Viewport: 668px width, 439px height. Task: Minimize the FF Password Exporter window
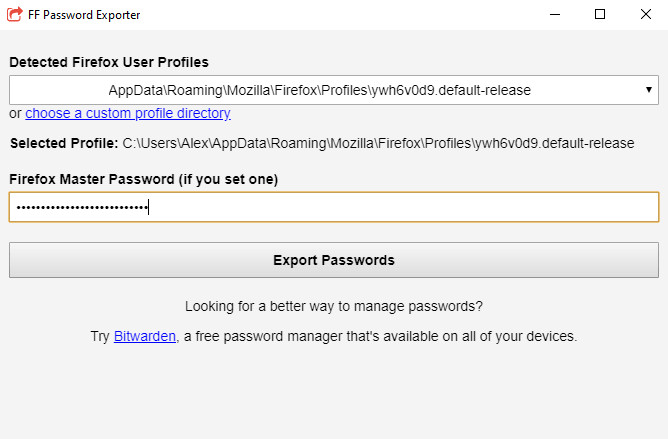click(x=555, y=15)
